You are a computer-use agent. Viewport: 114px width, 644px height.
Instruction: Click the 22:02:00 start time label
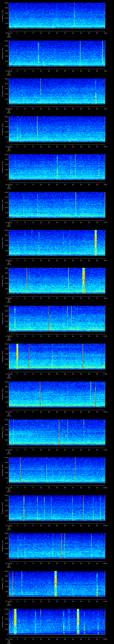[x=9, y=71]
